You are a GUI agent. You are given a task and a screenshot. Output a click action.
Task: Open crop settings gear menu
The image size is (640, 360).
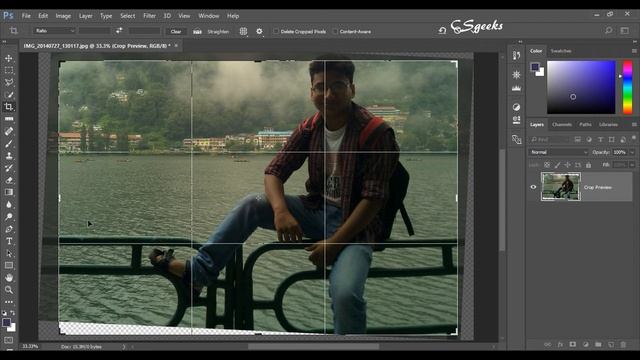coord(259,31)
